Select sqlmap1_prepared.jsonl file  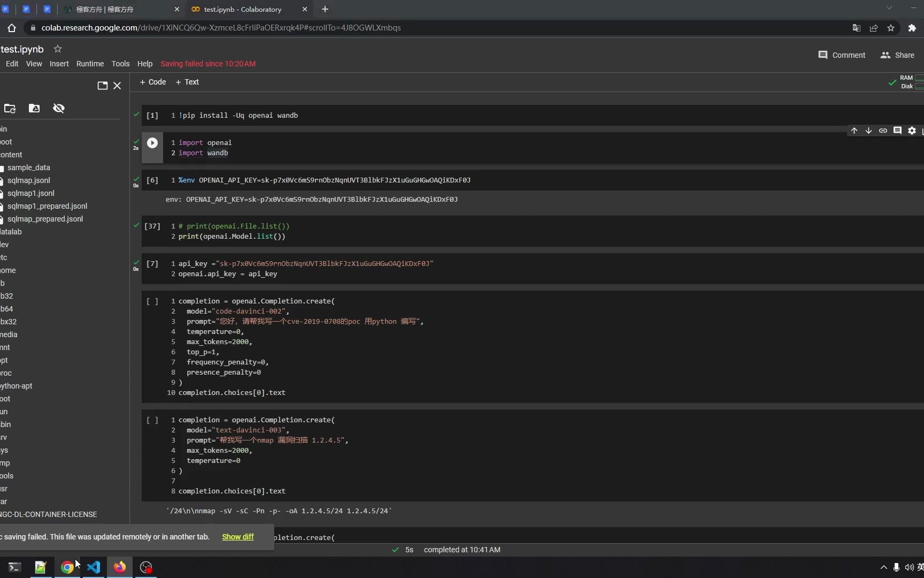[47, 206]
